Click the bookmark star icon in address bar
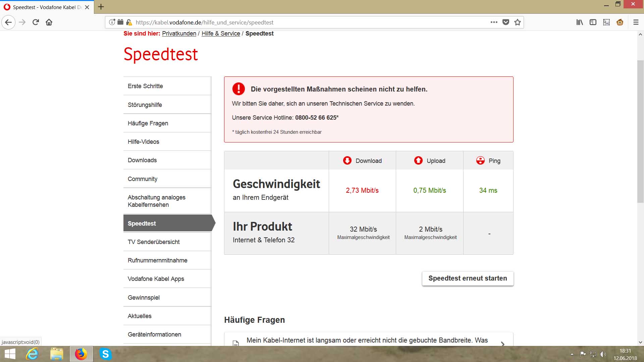Viewport: 644px width, 362px height. coord(518,22)
